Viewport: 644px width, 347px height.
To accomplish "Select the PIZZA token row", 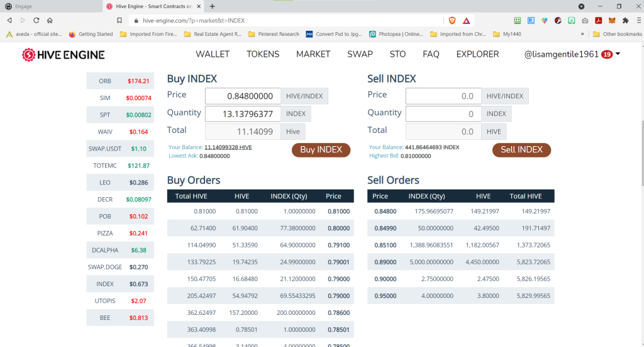I will click(120, 233).
